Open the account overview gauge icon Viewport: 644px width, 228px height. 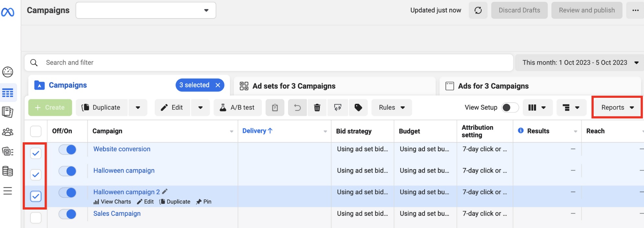point(8,72)
